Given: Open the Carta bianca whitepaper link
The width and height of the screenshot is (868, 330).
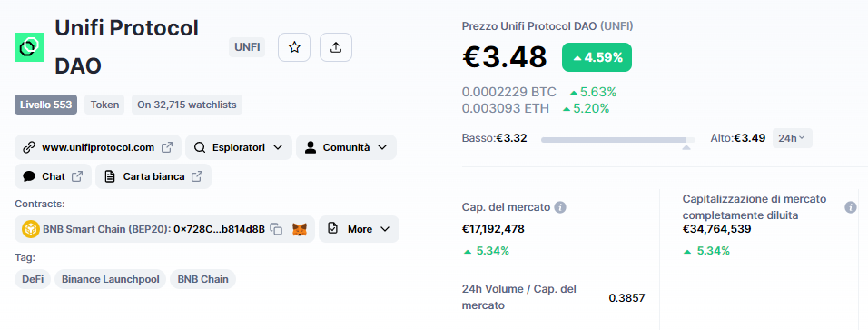Looking at the screenshot, I should (x=153, y=176).
